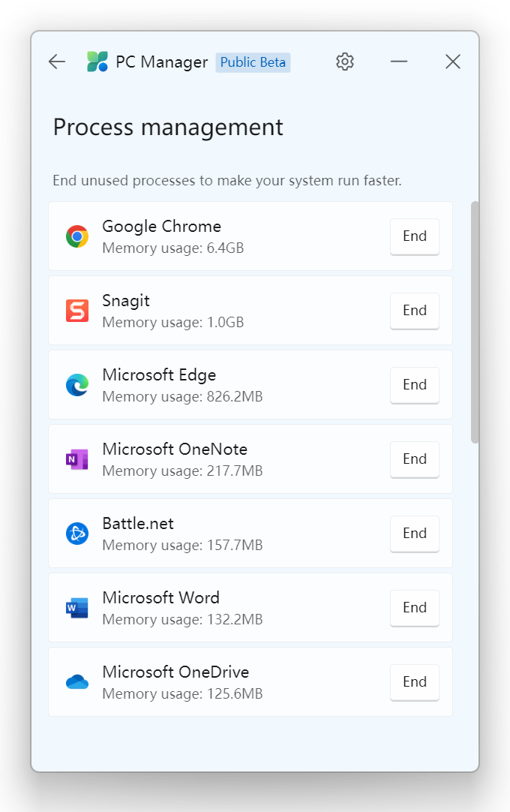This screenshot has width=510, height=812.
Task: Click the Microsoft OneNote app icon
Action: (77, 459)
